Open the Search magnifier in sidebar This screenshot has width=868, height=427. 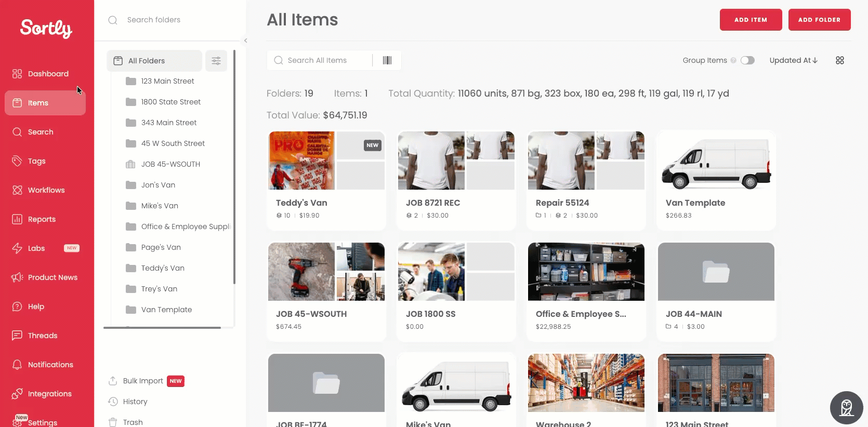(x=17, y=132)
